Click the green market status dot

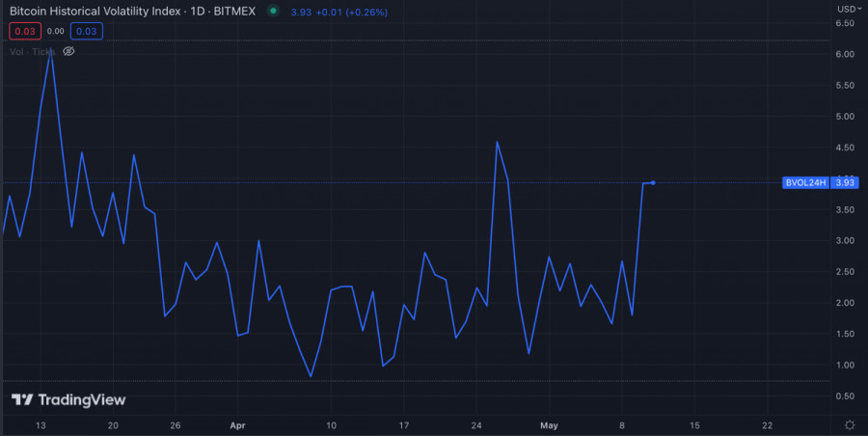click(274, 11)
